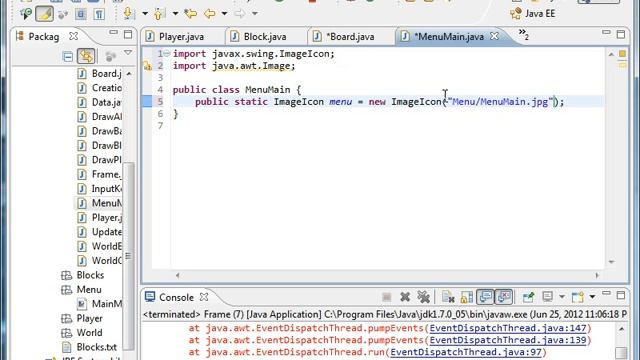Viewport: 640px width, 360px height.
Task: Open Frame.java in Package Explorer
Action: tap(100, 174)
